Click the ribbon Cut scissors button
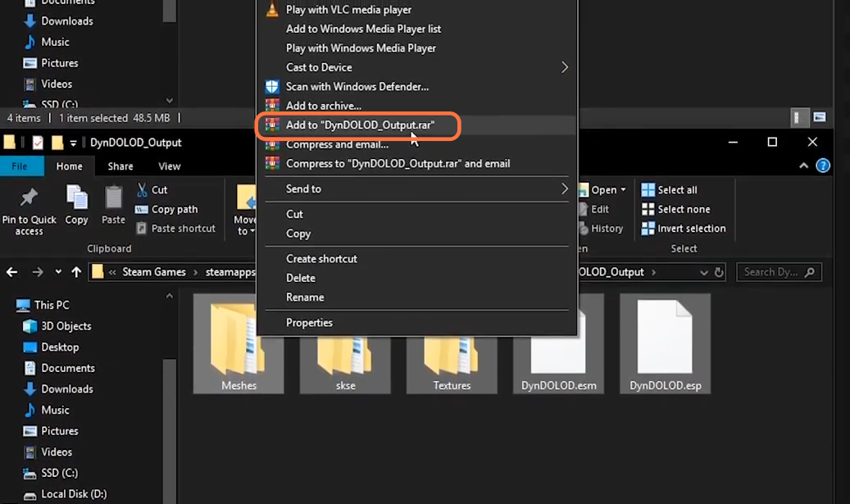The height and width of the screenshot is (504, 850). [x=152, y=189]
